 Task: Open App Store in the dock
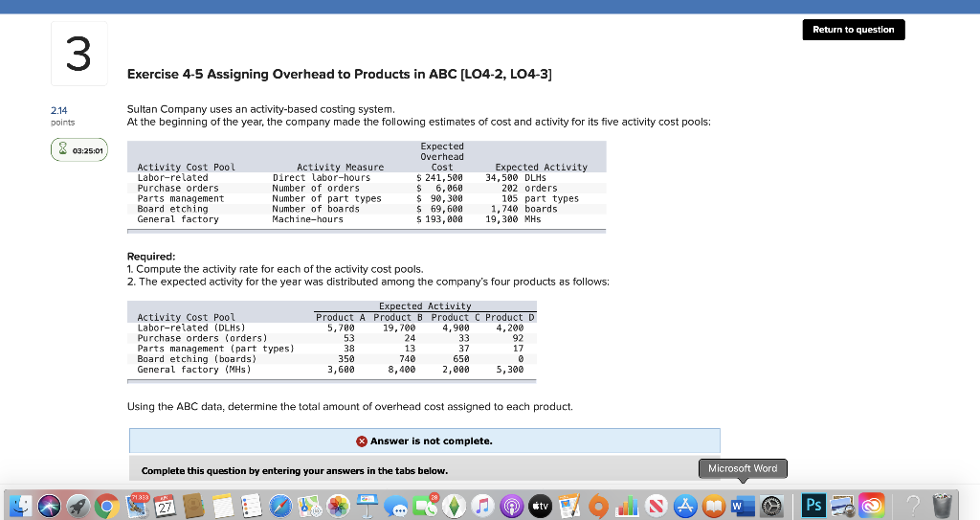coord(685,506)
